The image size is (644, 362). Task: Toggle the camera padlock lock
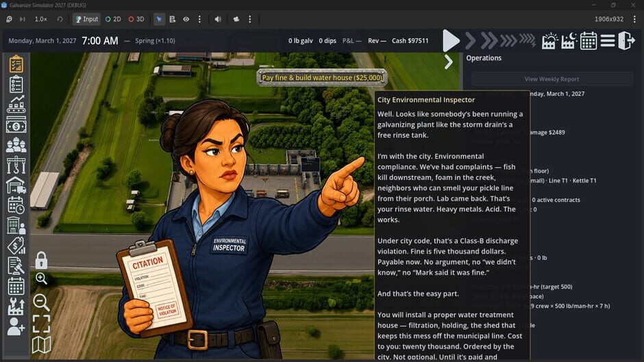point(41,260)
